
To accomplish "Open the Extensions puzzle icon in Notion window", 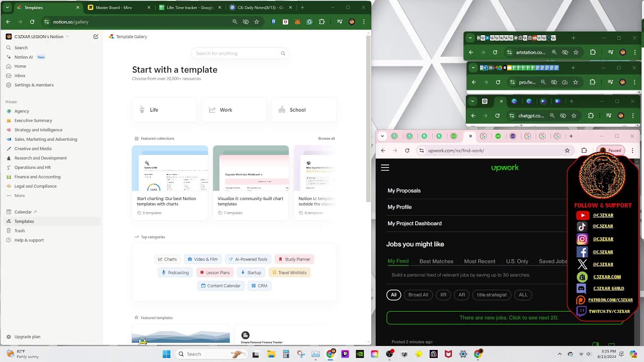I will (322, 22).
